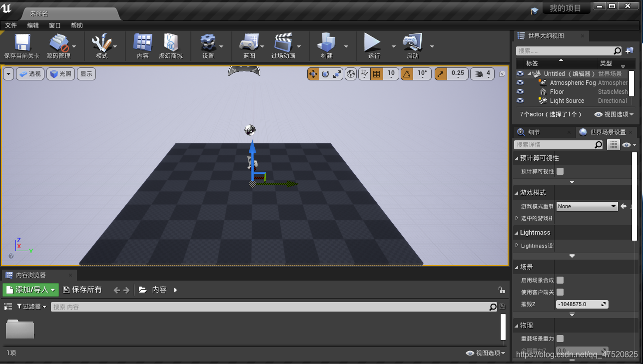
Task: Select the scale gizmo mode in viewport
Action: [x=337, y=74]
